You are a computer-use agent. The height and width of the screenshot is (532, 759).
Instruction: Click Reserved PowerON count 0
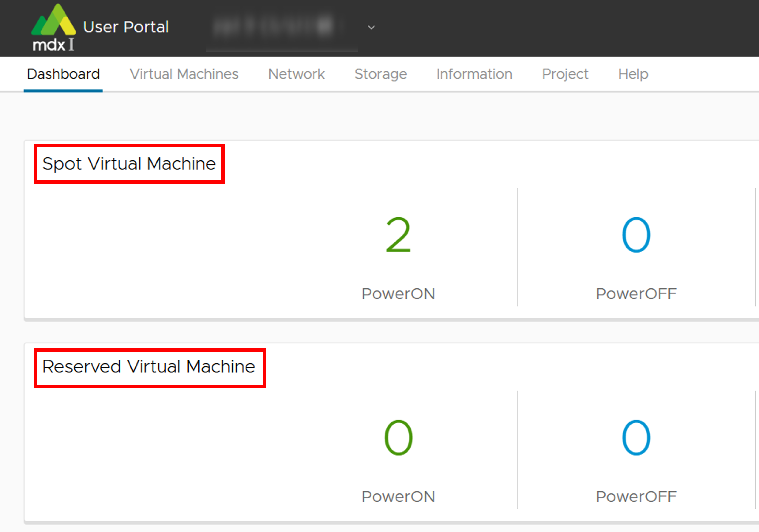pos(398,438)
